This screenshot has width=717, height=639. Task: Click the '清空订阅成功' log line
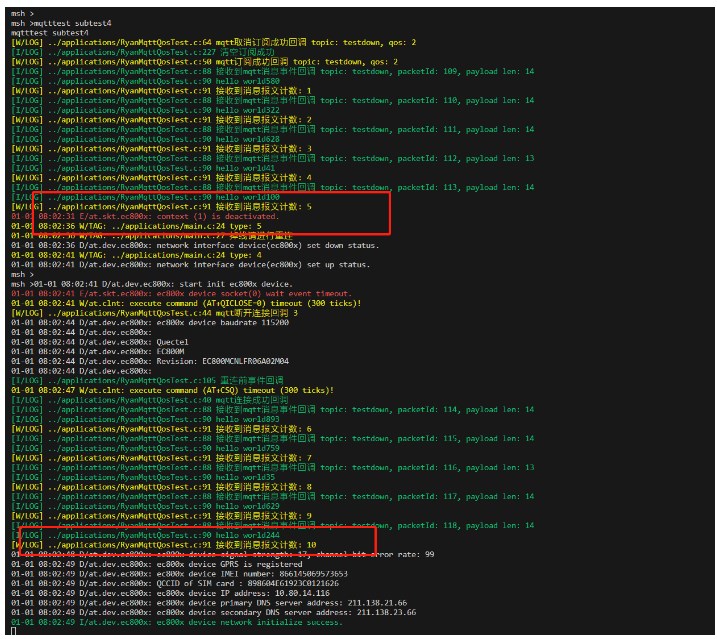[143, 52]
